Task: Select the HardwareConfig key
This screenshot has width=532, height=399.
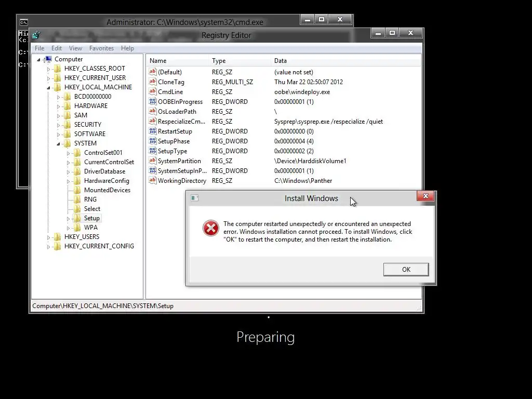Action: point(107,181)
